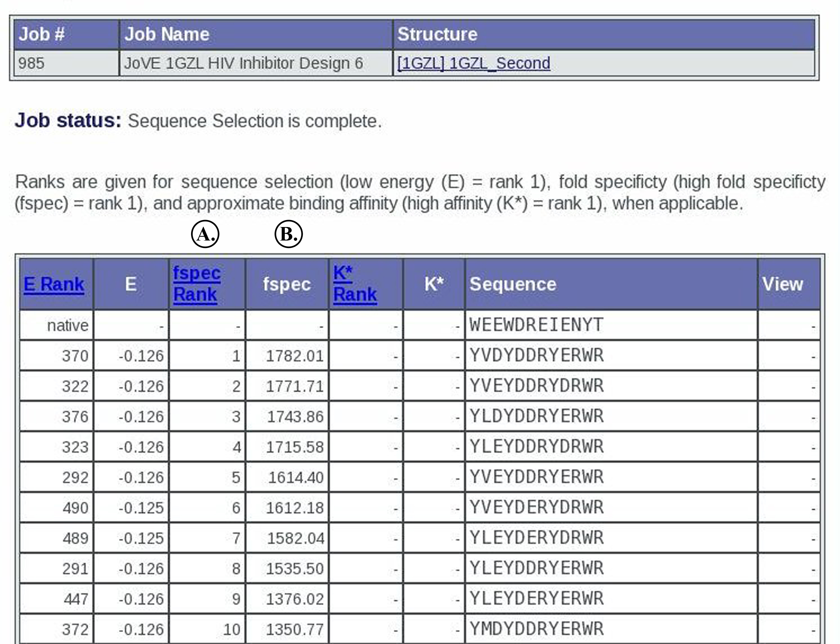Screen dimensions: 840x644
Task: Click the View column header
Action: click(x=782, y=284)
